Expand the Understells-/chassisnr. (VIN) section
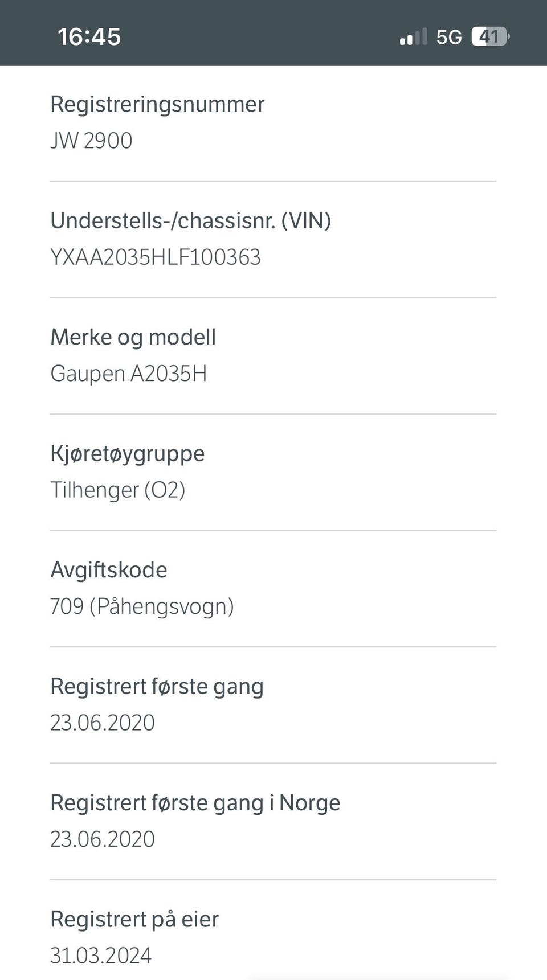547x980 pixels. point(191,220)
